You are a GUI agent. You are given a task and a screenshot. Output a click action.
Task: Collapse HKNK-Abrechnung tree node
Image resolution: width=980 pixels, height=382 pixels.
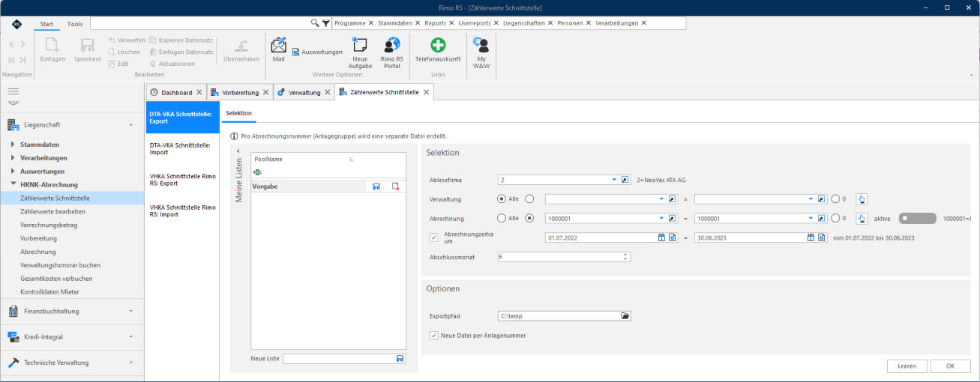coord(13,184)
